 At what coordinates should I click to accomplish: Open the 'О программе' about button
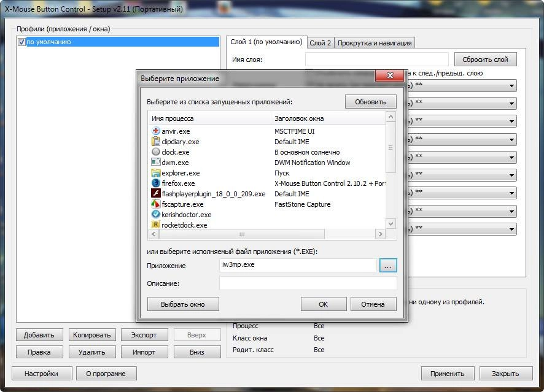106,374
